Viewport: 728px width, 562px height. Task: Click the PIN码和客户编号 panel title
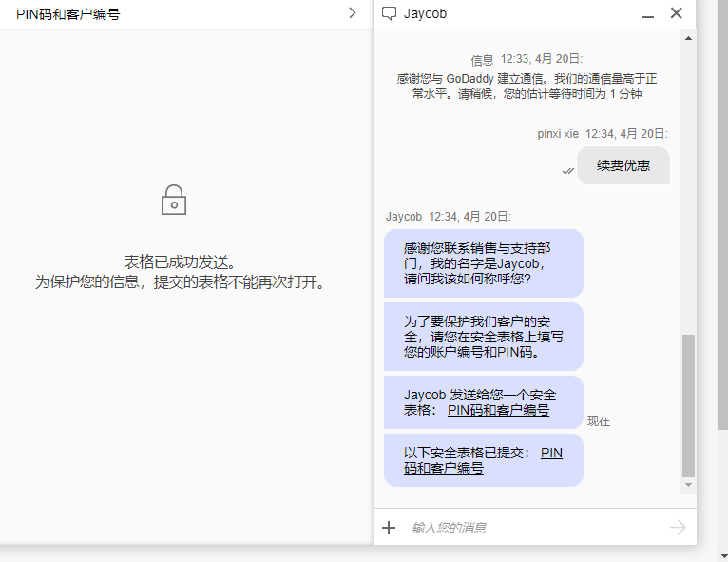click(x=68, y=14)
